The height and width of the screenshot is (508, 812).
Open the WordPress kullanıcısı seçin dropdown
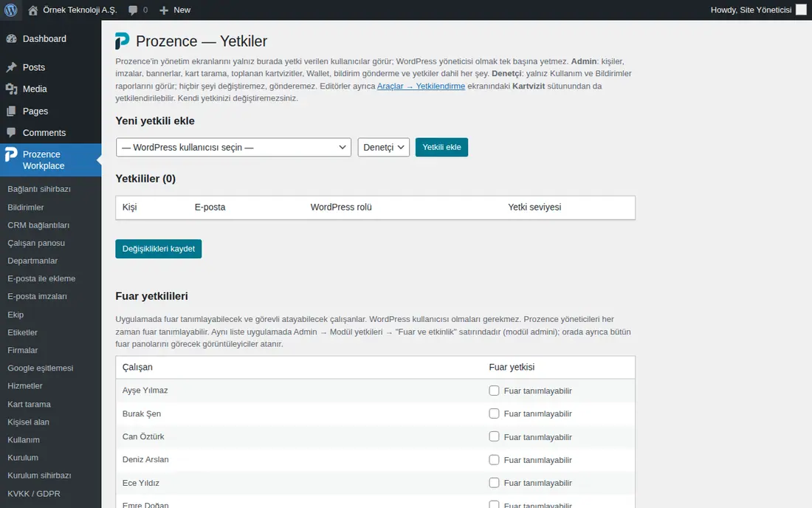pos(233,147)
